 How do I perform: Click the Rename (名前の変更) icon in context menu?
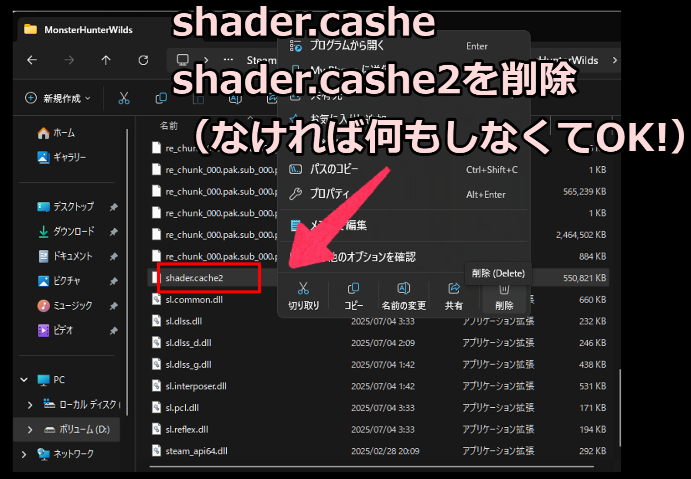point(403,289)
